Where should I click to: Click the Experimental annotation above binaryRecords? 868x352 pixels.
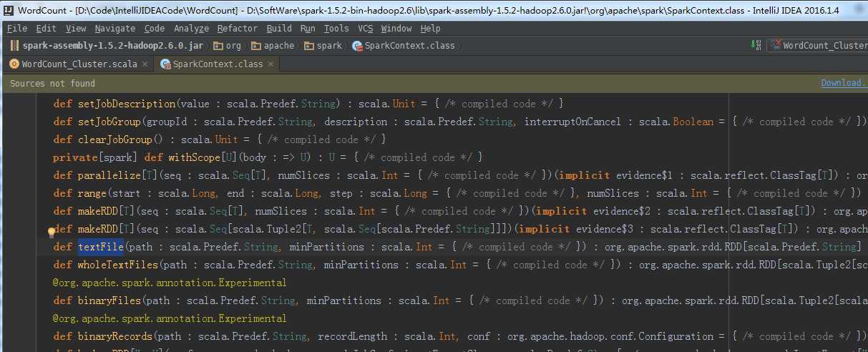(170, 318)
